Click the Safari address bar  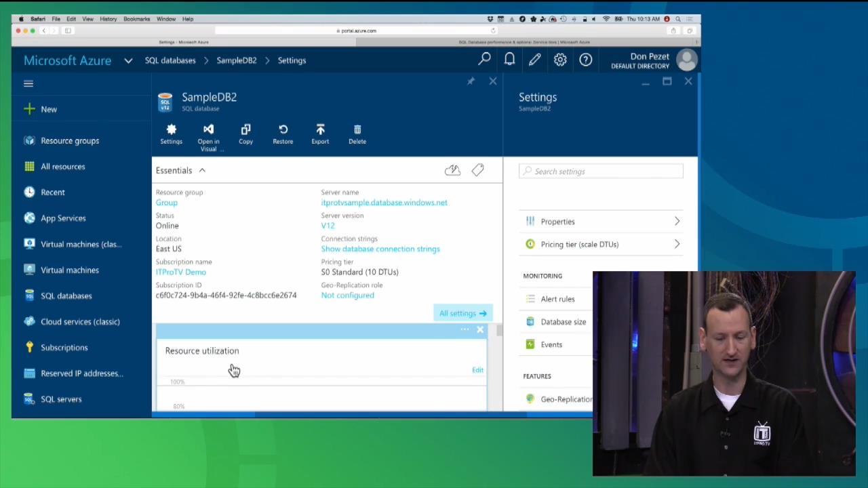(x=357, y=30)
